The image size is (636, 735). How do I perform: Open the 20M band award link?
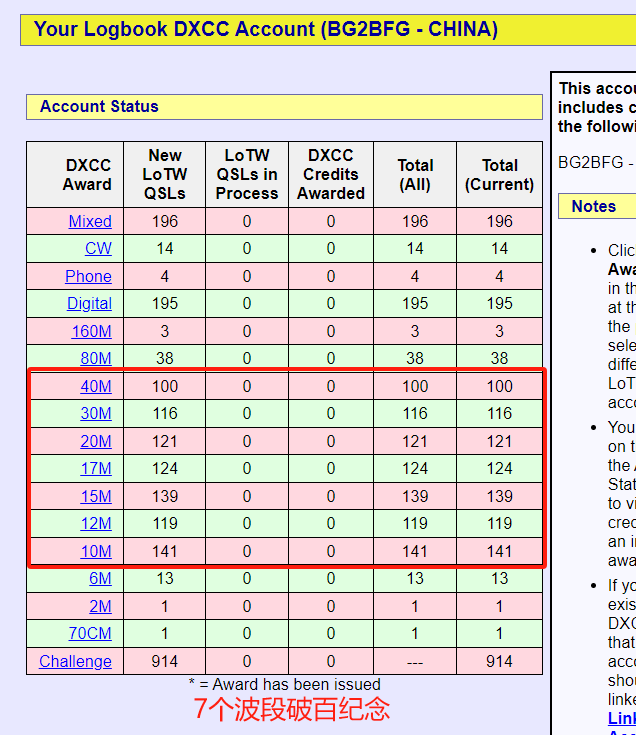[x=96, y=441]
